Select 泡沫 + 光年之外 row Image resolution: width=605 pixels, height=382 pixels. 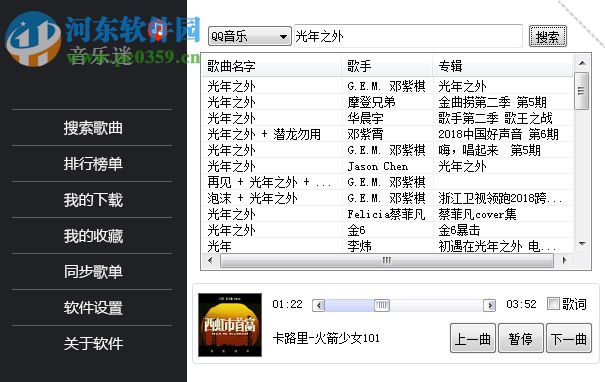(387, 198)
